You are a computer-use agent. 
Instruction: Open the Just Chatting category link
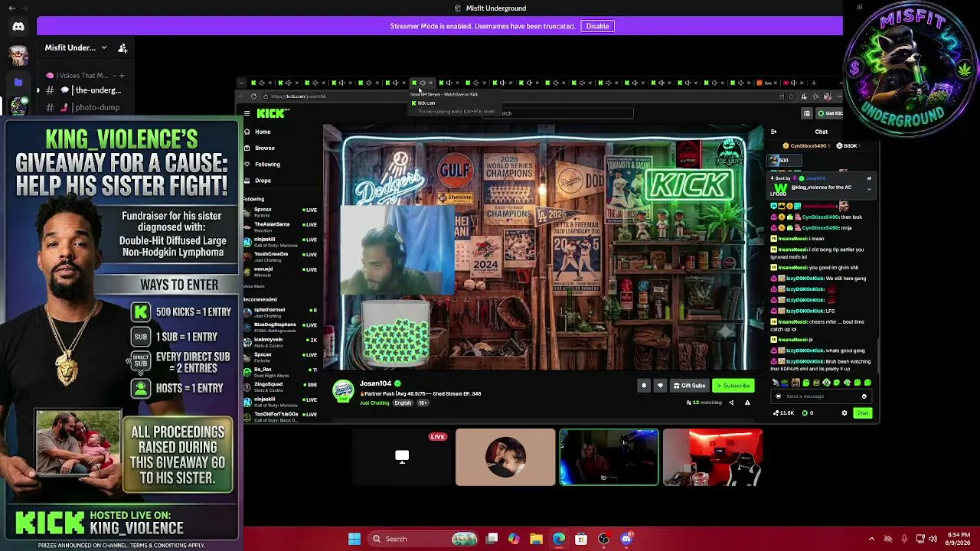(x=374, y=403)
